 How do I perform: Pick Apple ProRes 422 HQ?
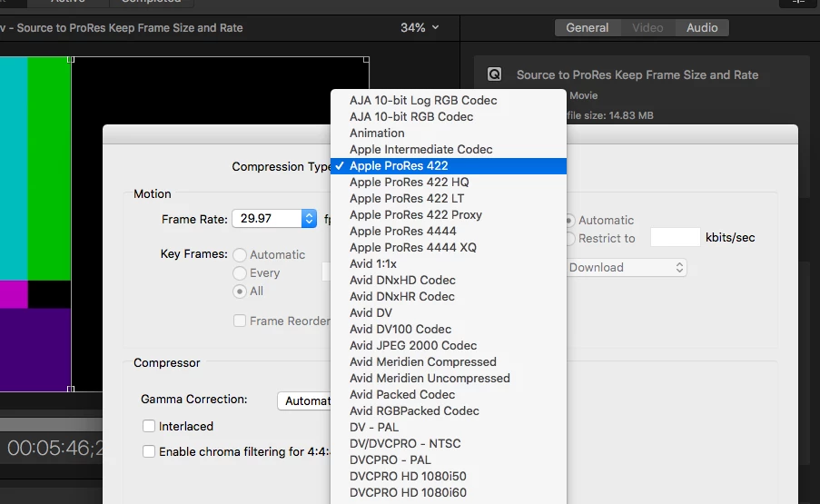[x=449, y=182]
